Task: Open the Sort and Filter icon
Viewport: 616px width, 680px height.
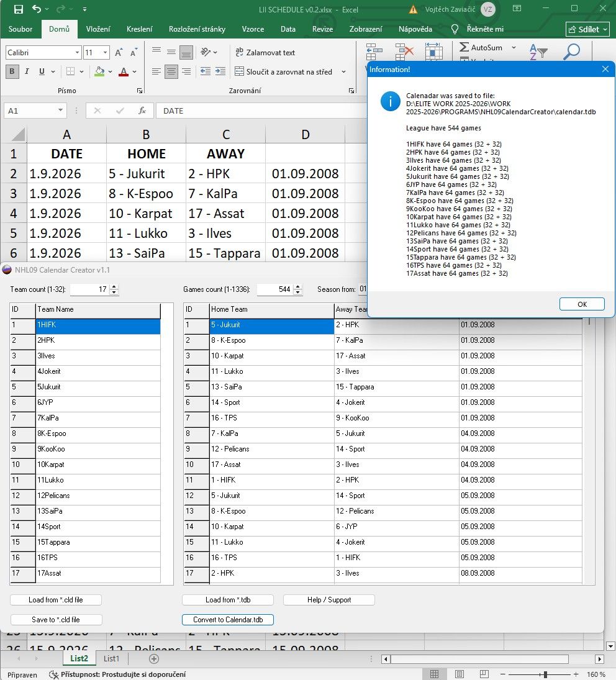Action: click(538, 52)
